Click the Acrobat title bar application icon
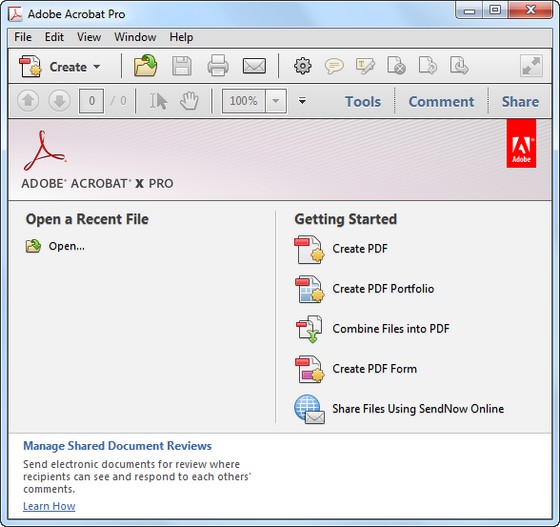Screen dimensions: 560x527 click(x=16, y=14)
